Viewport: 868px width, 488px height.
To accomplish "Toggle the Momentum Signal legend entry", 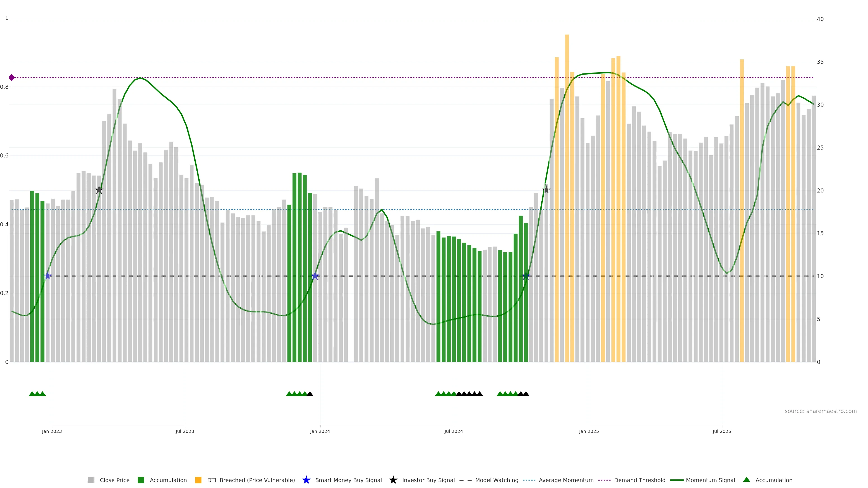I will pos(710,480).
